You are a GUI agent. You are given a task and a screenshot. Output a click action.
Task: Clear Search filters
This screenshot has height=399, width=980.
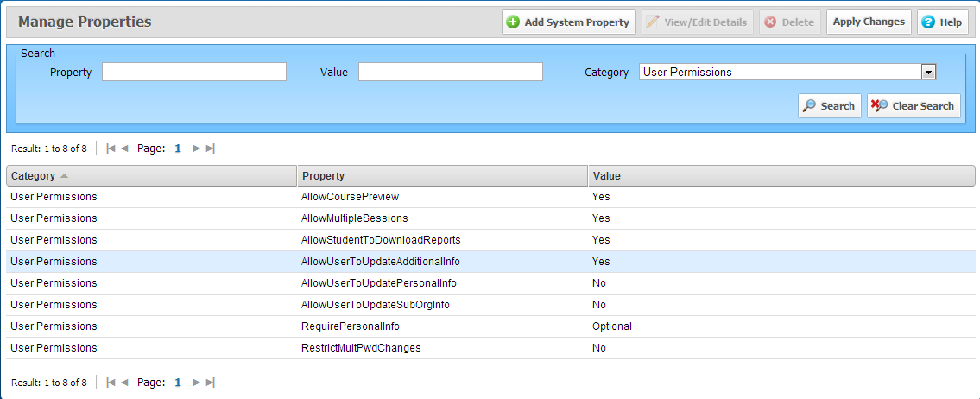point(914,106)
